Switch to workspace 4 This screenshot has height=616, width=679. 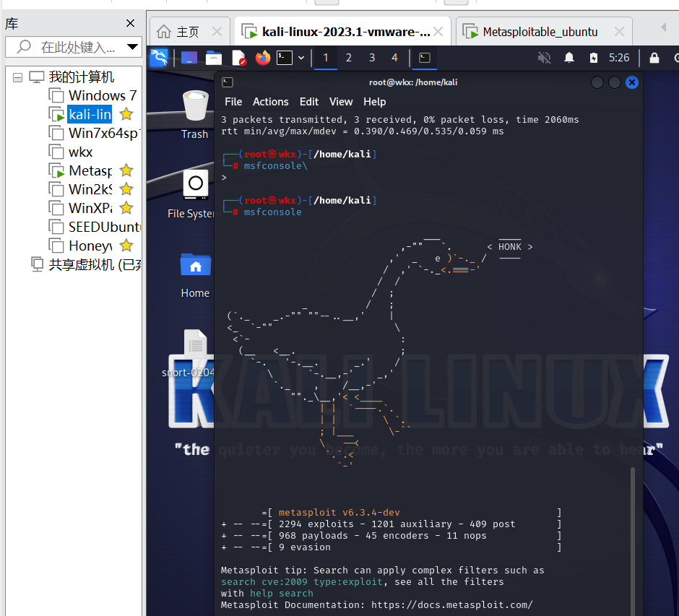pyautogui.click(x=394, y=58)
